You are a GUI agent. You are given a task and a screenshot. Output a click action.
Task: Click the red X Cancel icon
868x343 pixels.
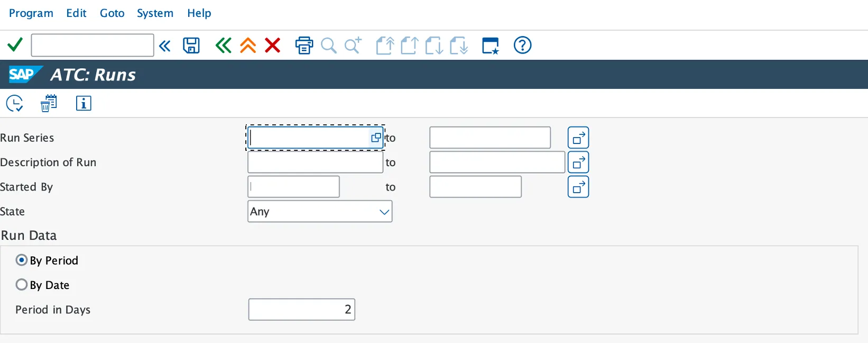(272, 46)
